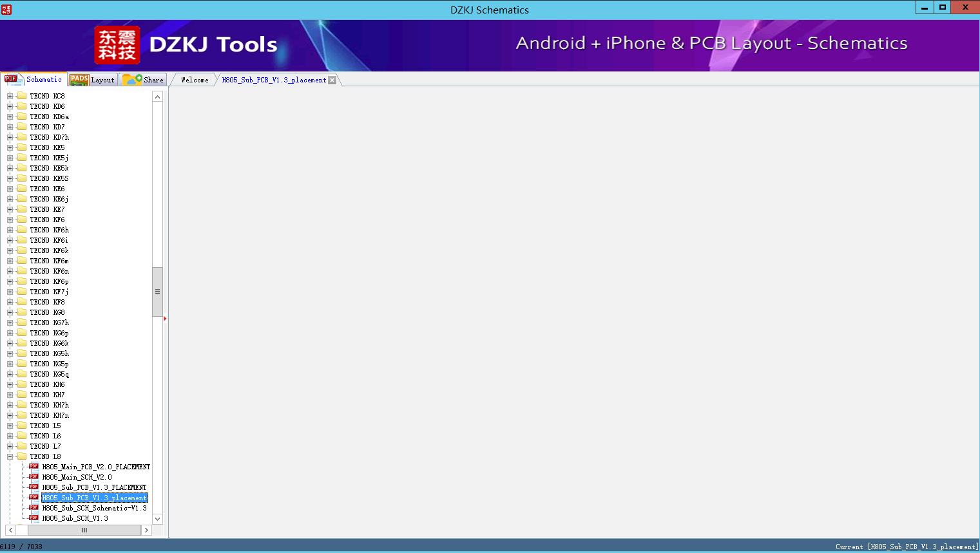Click the vertical scrollbar thumb in tree
Screen dimensions: 980x553
click(x=157, y=292)
